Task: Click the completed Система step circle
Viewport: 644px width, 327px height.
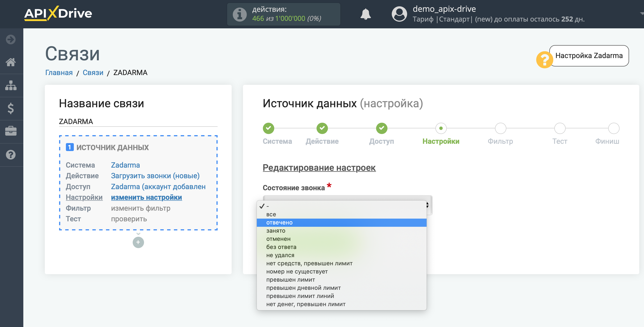Action: [268, 128]
